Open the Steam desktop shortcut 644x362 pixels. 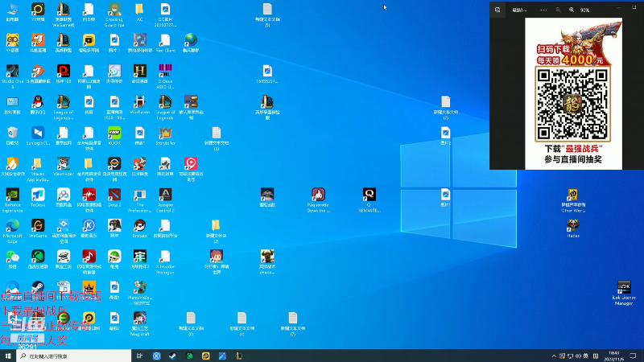pos(38,287)
